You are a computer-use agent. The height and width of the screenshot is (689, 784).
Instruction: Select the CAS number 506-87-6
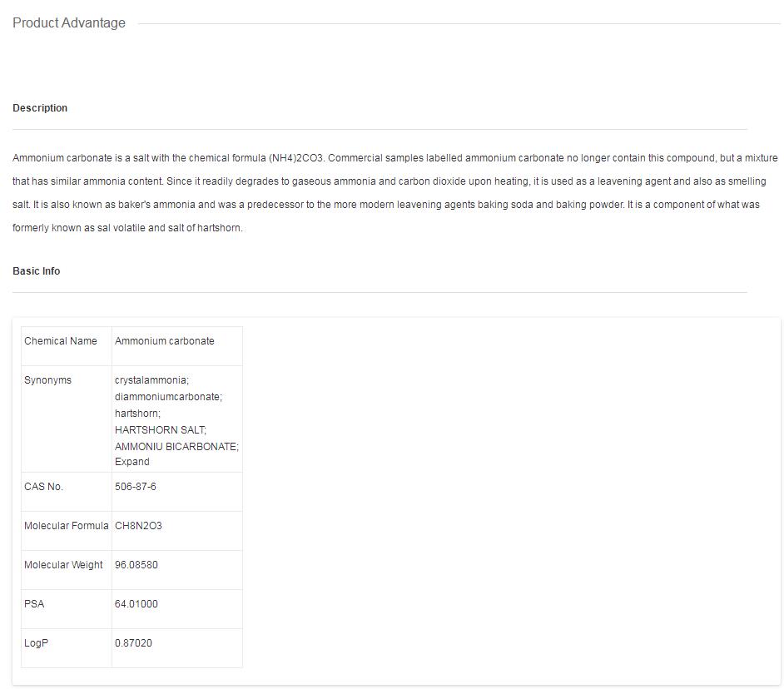(x=136, y=487)
